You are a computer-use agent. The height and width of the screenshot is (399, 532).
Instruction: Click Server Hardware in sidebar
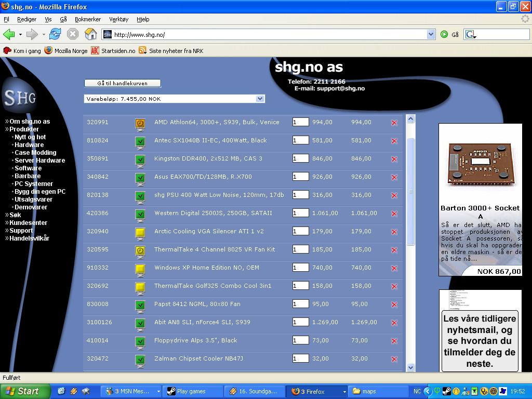coord(39,161)
